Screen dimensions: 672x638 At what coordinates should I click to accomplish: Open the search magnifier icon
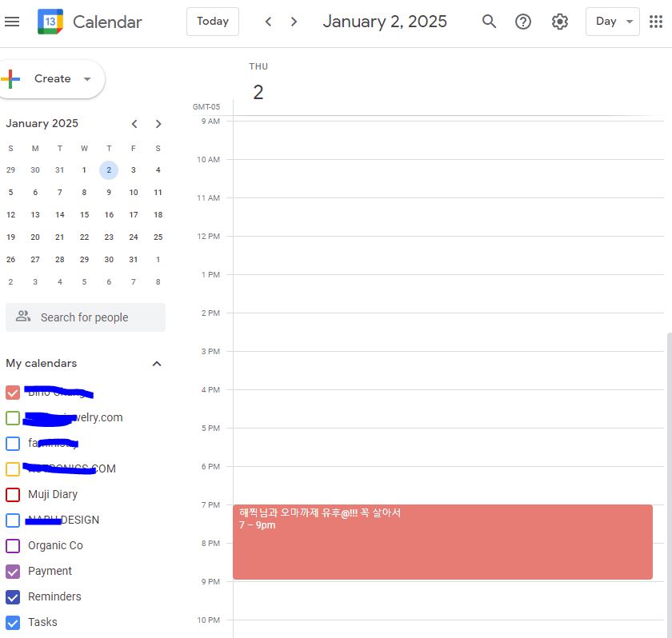(489, 22)
